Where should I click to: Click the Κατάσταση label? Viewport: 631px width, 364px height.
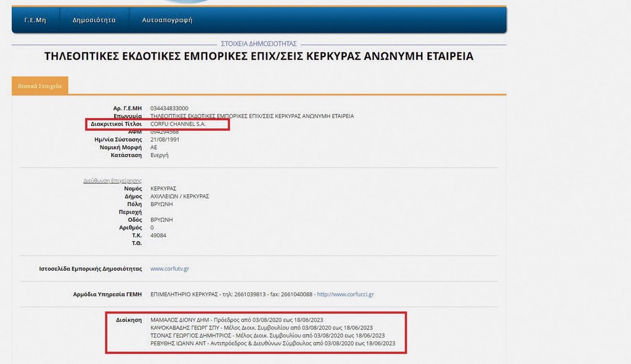pos(126,155)
